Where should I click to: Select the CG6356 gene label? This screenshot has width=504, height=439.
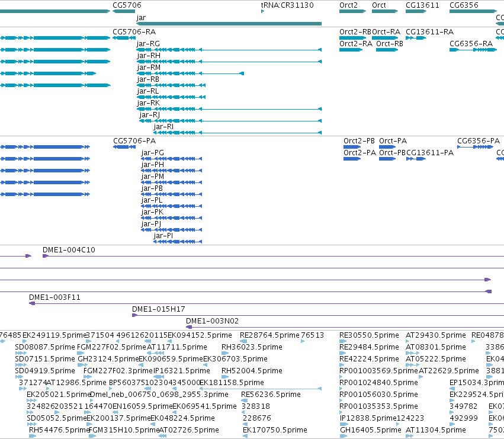click(x=464, y=5)
